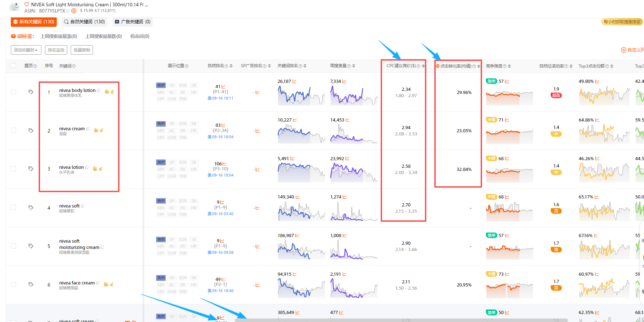Viewport: 644px width, 322px height.
Task: Open trend chart icon next to natural rank 41
Action: (223, 86)
